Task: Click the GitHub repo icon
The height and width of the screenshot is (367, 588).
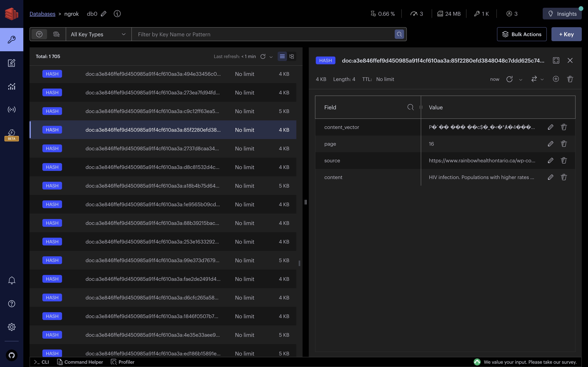Action: pos(11,355)
